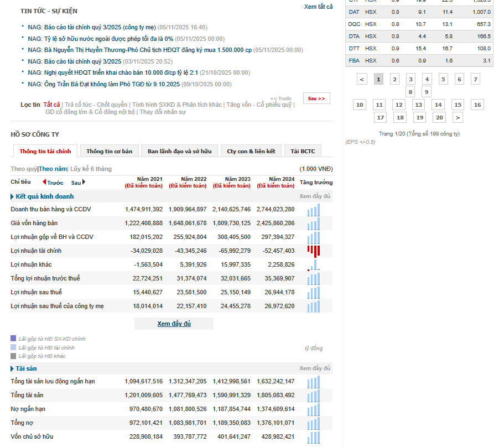Open 'Xem tất cả' news link
Image resolution: width=504 pixels, height=447 pixels.
click(318, 7)
